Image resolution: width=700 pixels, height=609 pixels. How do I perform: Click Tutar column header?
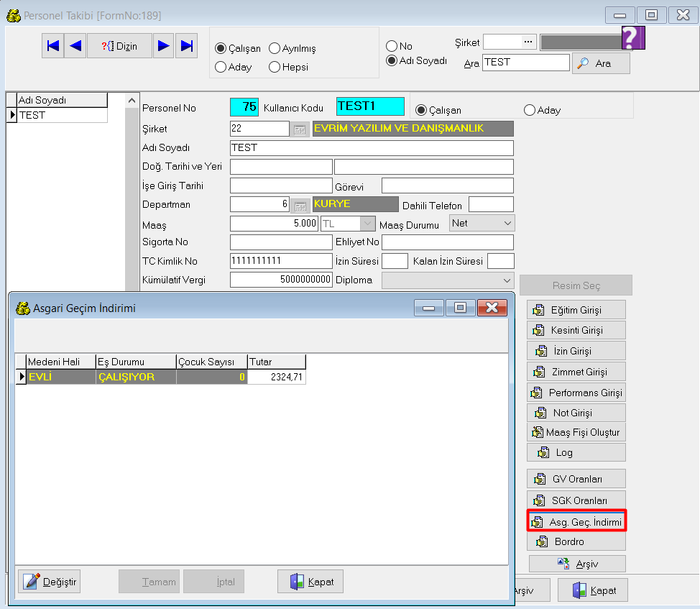277,362
